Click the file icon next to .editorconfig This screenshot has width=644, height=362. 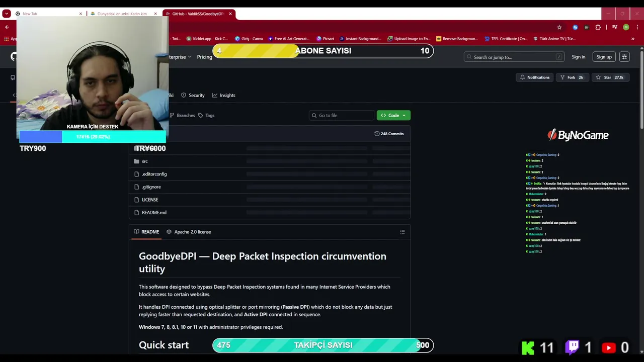click(x=136, y=174)
